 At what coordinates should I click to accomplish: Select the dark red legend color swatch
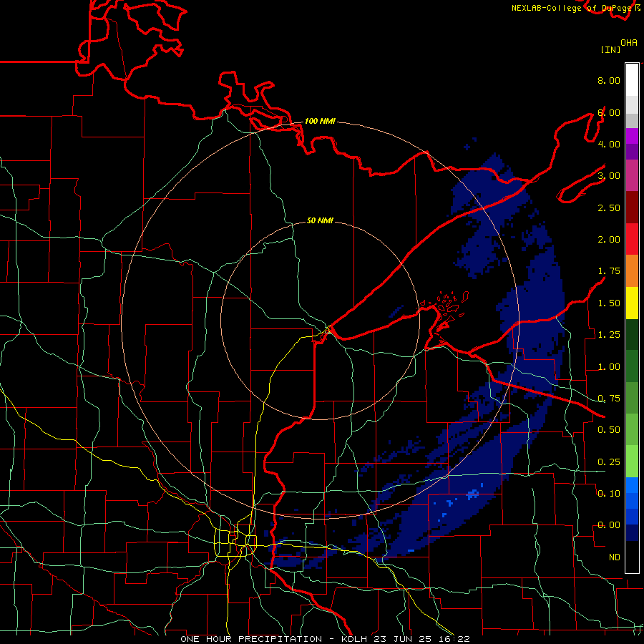coord(632,208)
